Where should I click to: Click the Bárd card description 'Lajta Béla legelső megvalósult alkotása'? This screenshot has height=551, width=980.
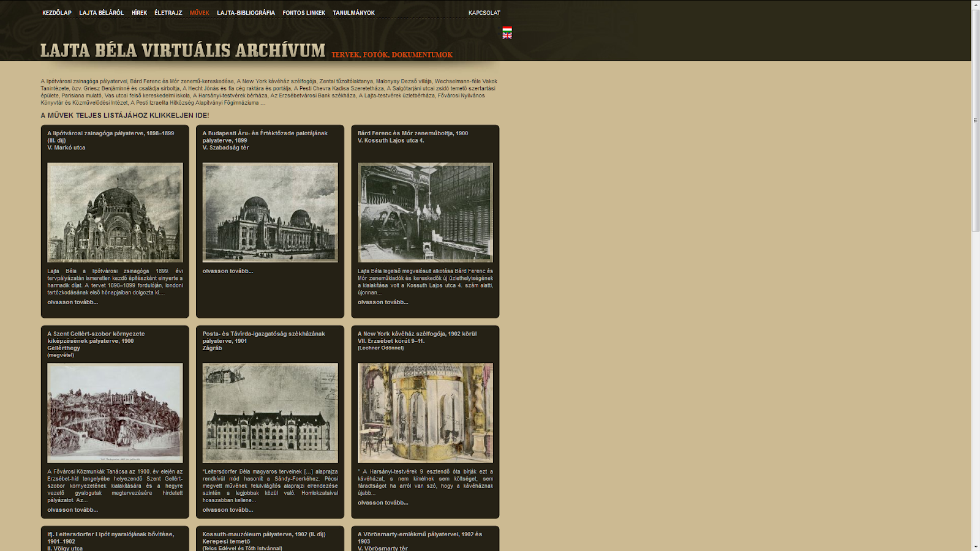point(425,282)
